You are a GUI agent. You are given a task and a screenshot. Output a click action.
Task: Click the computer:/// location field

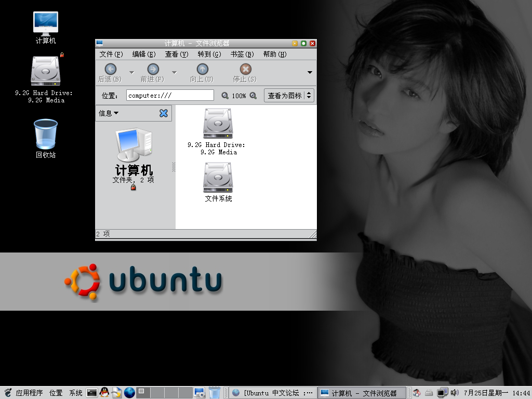pyautogui.click(x=170, y=96)
